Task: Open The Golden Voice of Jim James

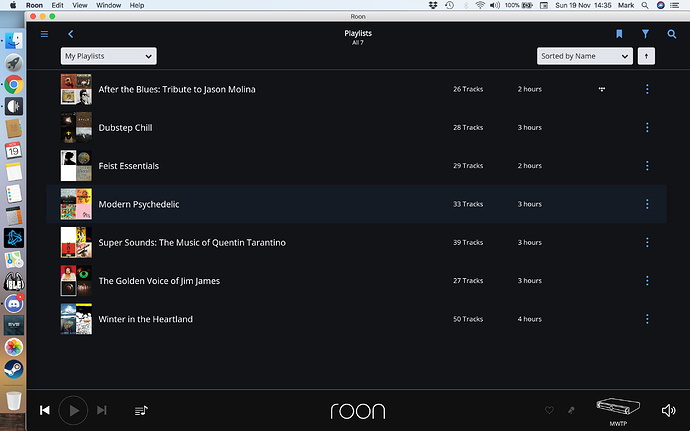Action: [159, 281]
